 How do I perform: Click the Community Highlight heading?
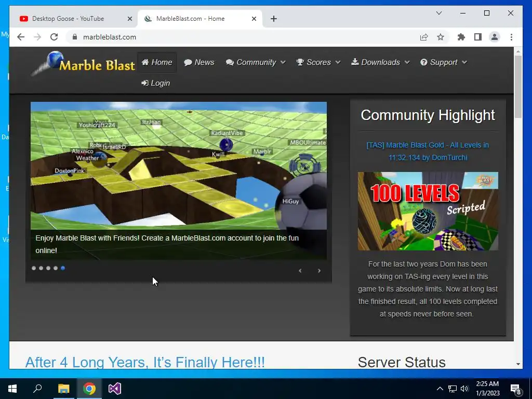tap(428, 115)
